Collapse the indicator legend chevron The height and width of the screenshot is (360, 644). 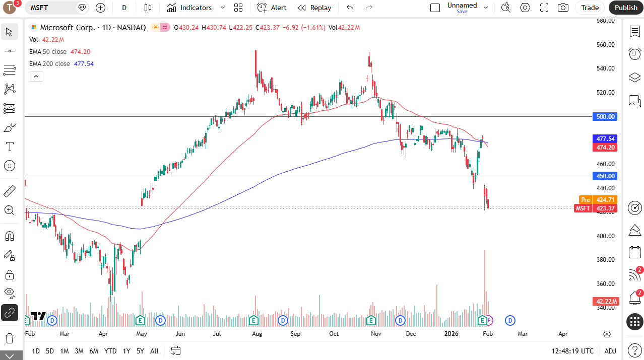[36, 76]
